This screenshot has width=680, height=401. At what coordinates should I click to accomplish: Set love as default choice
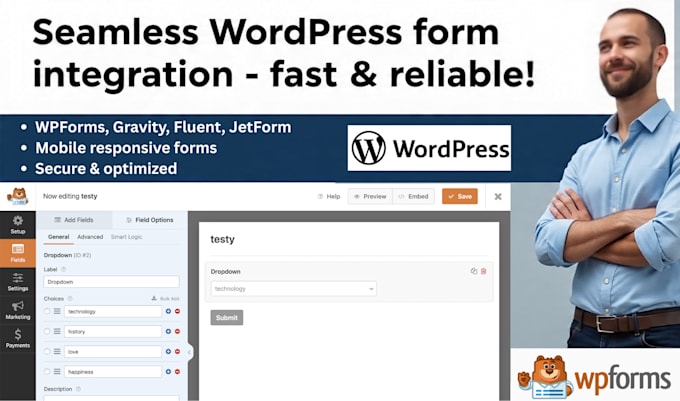tap(47, 352)
